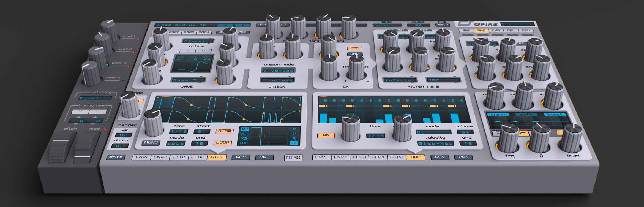Open the 1 octave unison dropdown
644x207 pixels.
coord(277,80)
